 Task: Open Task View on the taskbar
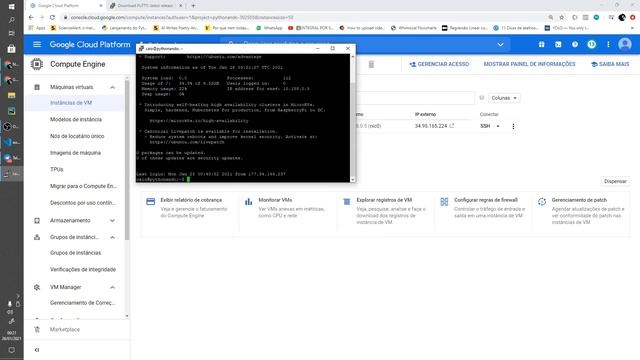click(11, 33)
